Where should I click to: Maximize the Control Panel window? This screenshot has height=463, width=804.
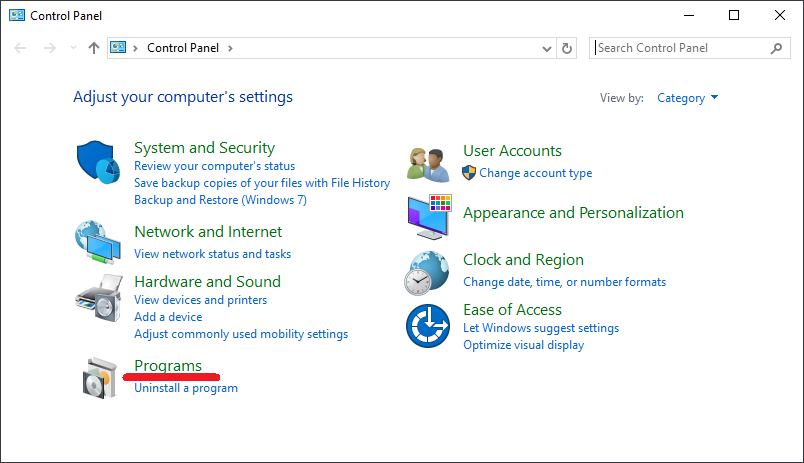coord(734,15)
